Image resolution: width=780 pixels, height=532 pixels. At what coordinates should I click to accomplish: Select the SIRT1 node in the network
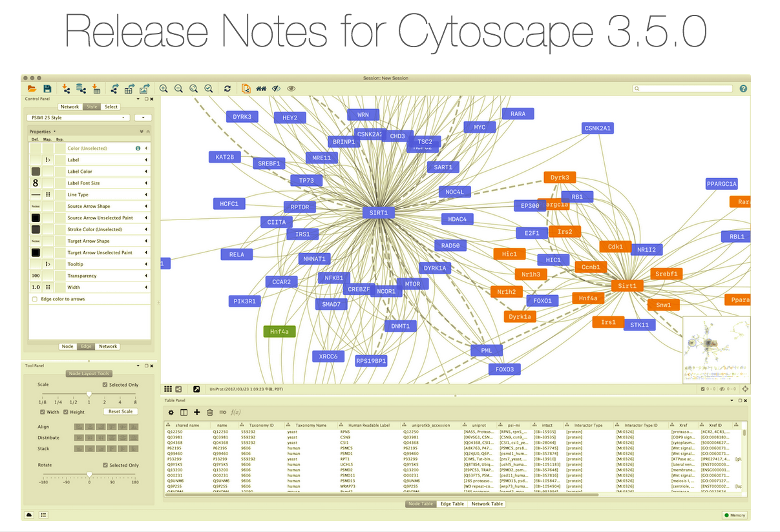click(379, 212)
